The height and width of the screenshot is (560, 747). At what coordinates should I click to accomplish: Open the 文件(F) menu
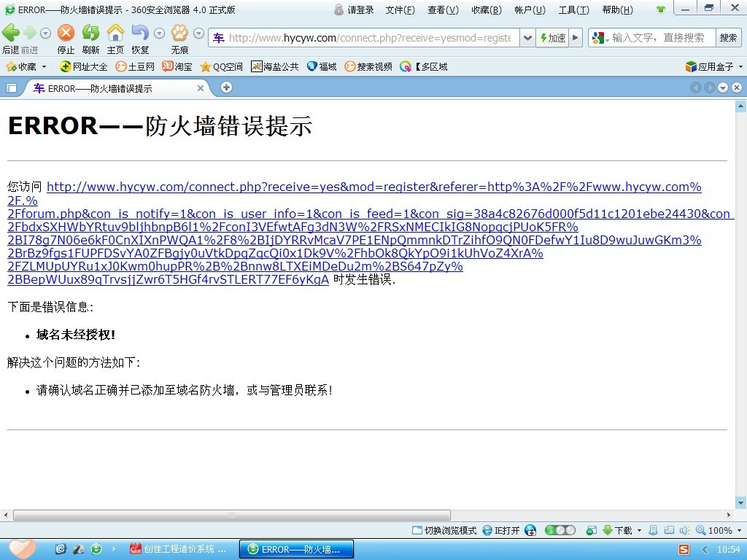(400, 10)
